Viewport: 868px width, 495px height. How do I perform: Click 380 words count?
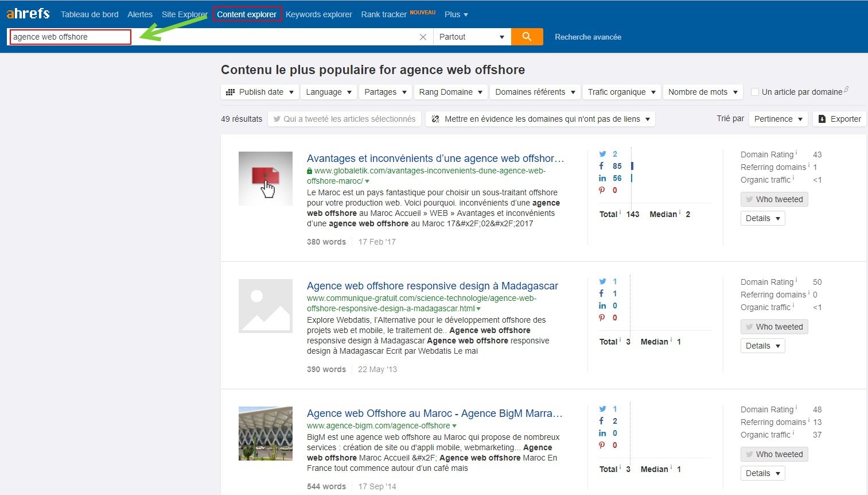tap(326, 242)
